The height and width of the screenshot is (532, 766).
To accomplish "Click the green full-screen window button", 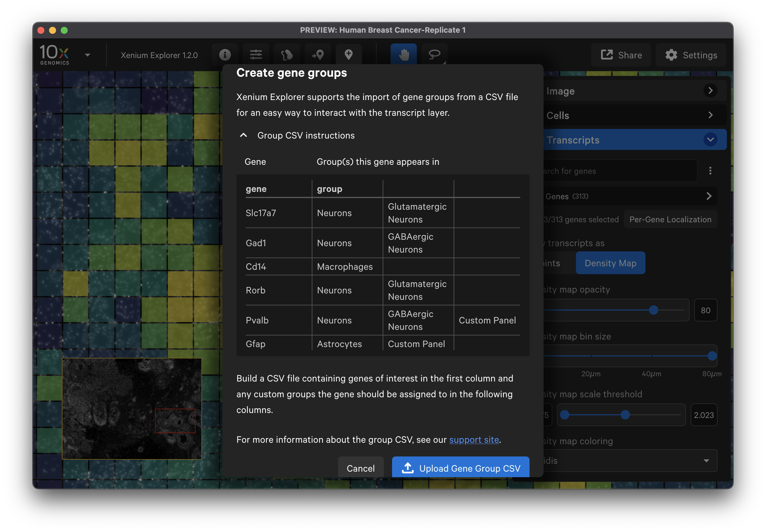I will (x=64, y=30).
